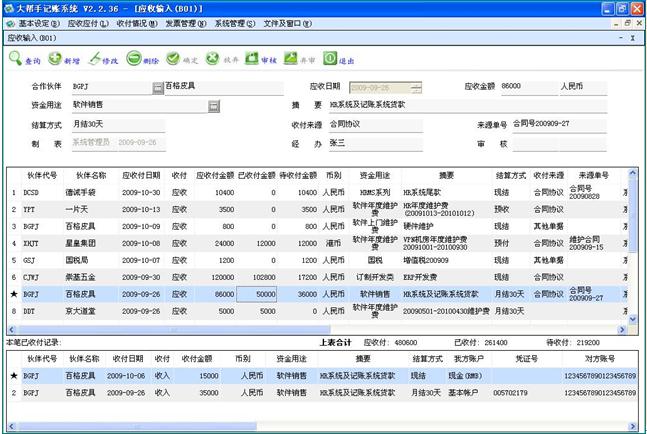Screen dimensions: 647x434
Task: Sort by the 已收付金额 column header
Action: tap(257, 175)
